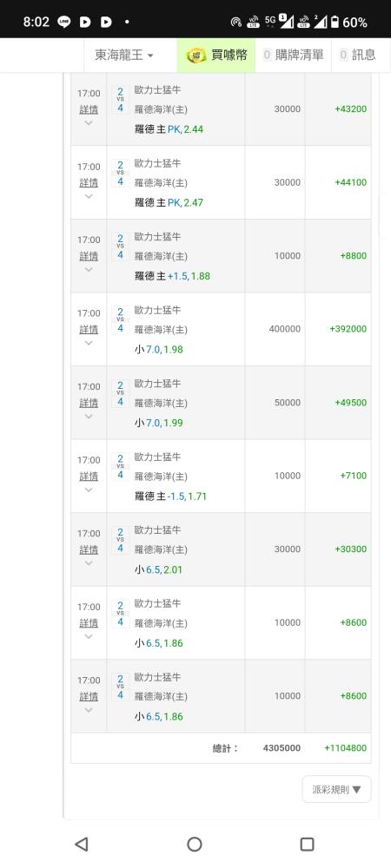Screen dimensions: 391x868
Task: Select the +392000 payout amount
Action: pos(348,329)
